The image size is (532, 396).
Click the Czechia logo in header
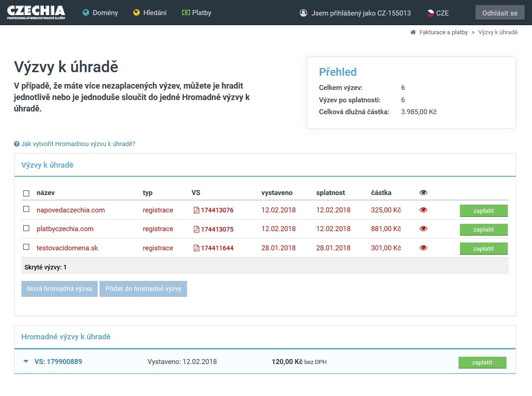point(36,12)
